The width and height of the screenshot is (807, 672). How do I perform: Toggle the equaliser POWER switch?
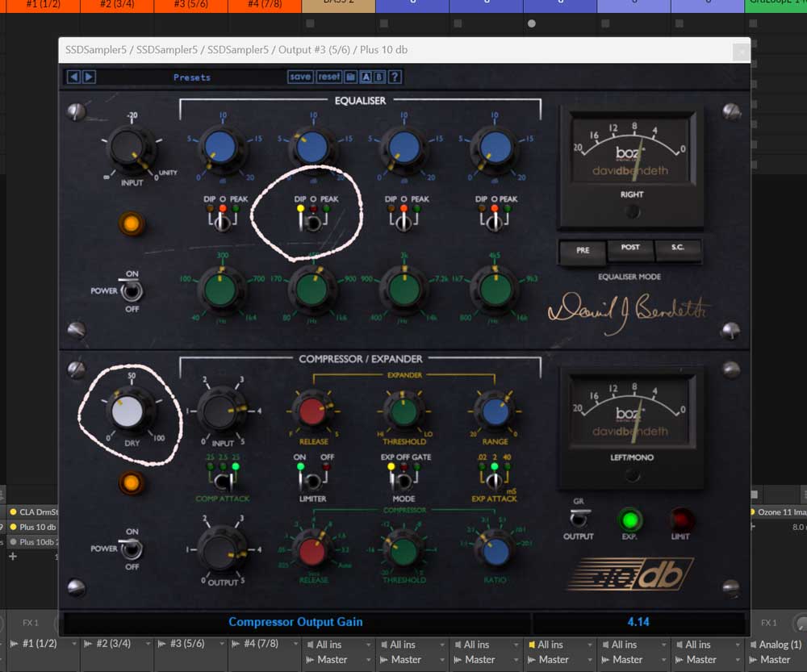131,290
